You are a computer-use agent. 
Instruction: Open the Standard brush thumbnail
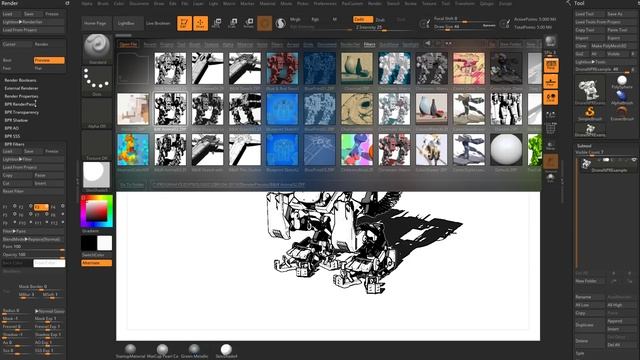97,49
